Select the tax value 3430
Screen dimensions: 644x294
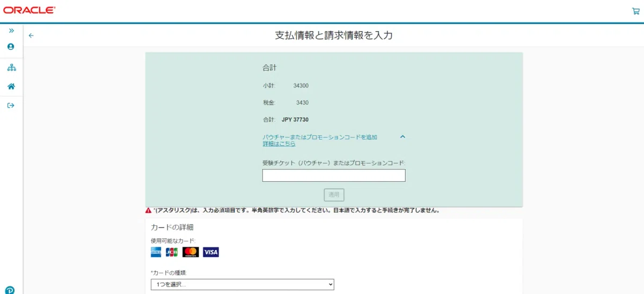tap(303, 102)
